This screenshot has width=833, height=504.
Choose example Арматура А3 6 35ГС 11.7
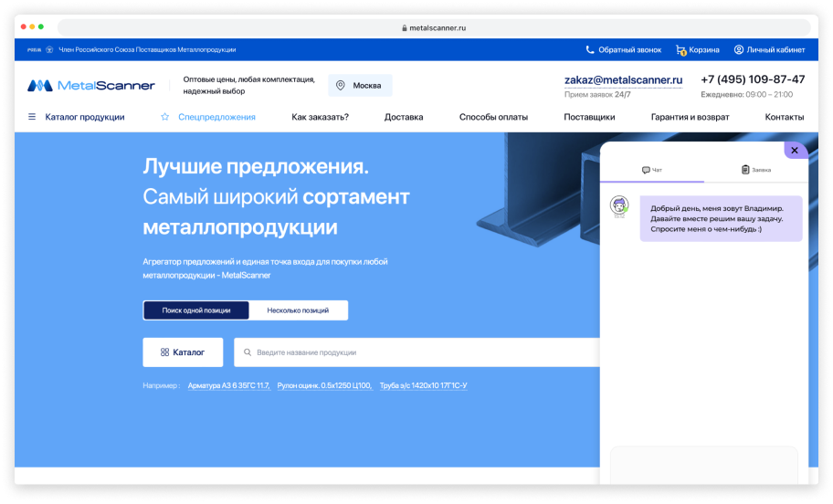coord(228,386)
